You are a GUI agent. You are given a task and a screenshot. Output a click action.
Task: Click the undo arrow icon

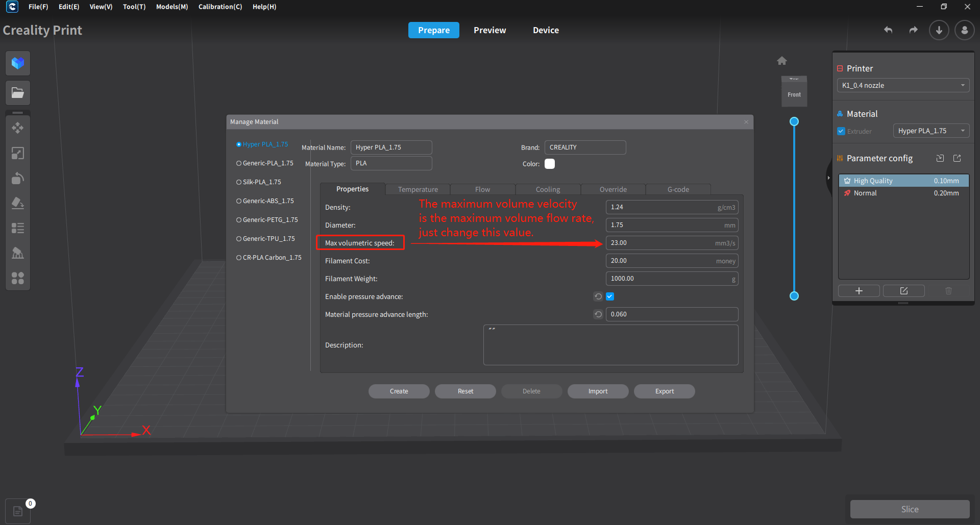pos(888,30)
